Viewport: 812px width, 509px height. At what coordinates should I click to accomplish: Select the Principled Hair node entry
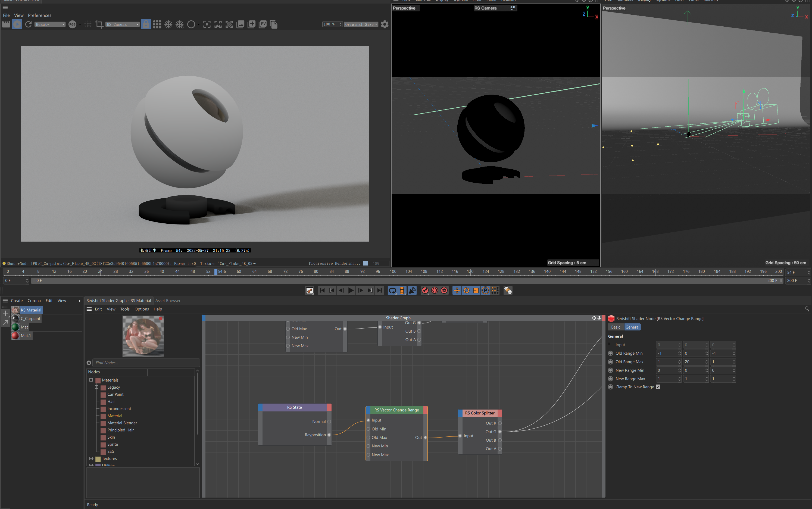click(120, 430)
